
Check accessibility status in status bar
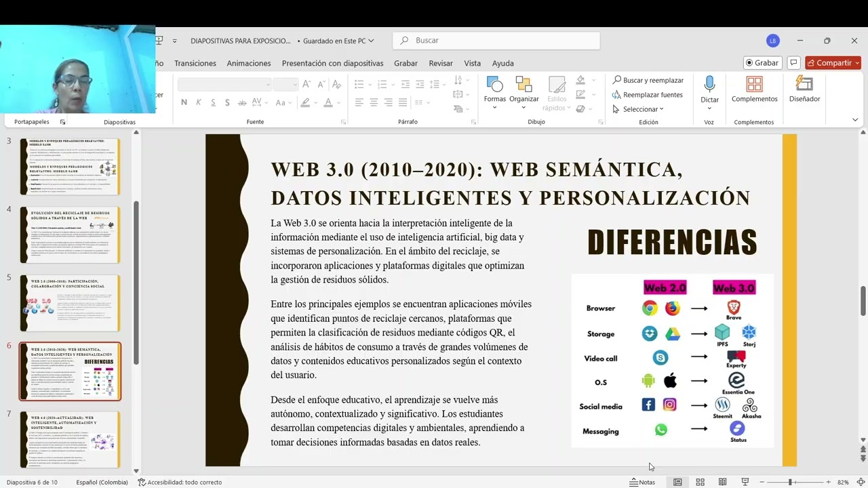click(180, 482)
